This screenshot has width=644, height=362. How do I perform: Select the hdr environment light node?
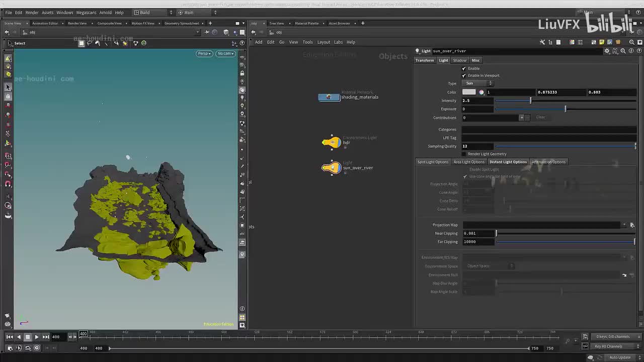(x=331, y=143)
